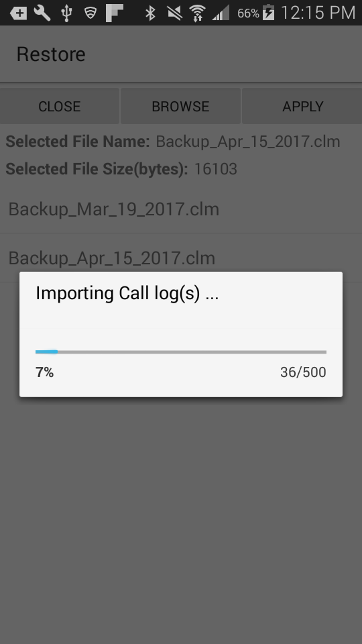Tap the Importing Call log(s) dialog title
The height and width of the screenshot is (644, 362).
[x=127, y=293]
